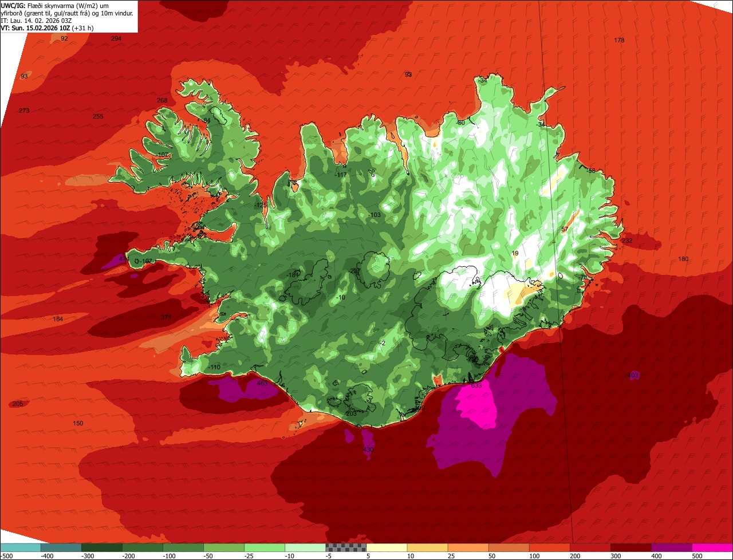Click the pale yellow 5 to 10 swatch

coord(387,547)
